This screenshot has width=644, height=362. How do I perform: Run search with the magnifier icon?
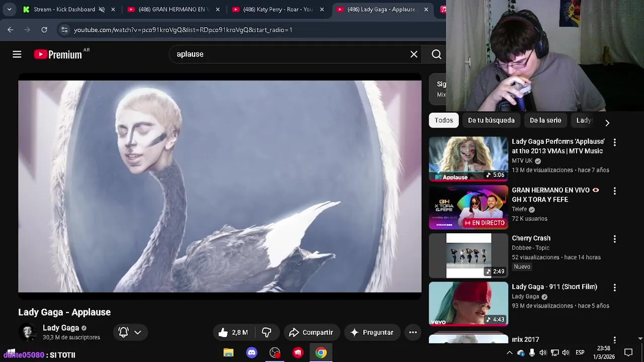(x=436, y=54)
